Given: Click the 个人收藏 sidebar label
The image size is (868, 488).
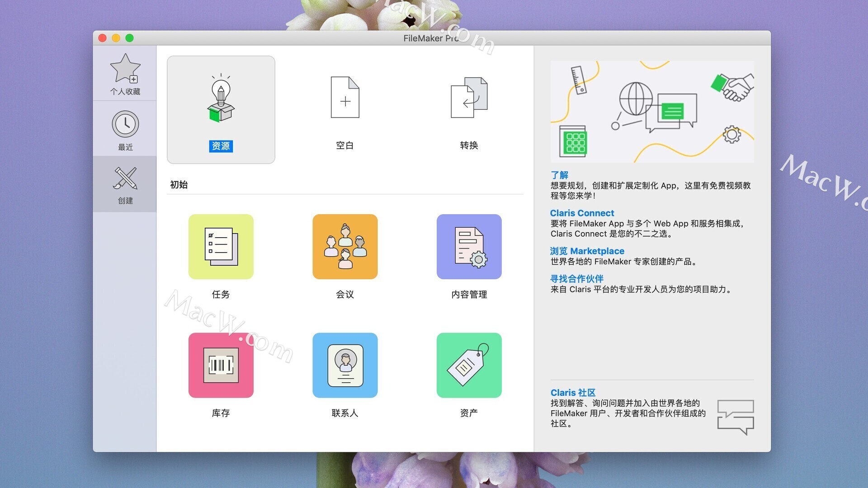Looking at the screenshot, I should click(x=125, y=92).
